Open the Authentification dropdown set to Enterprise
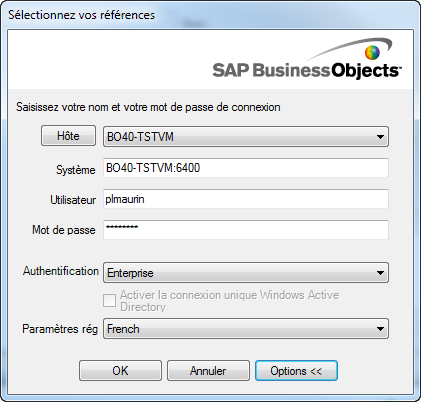 point(246,273)
